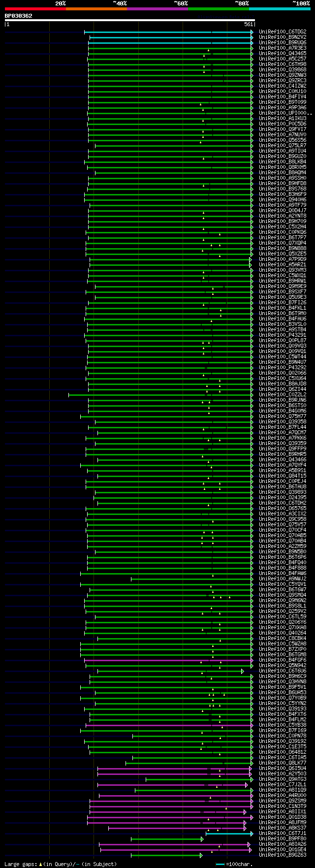The image size is (315, 868).
Task: Select the label UniRef100_Q09VQ3
Action: point(283,346)
